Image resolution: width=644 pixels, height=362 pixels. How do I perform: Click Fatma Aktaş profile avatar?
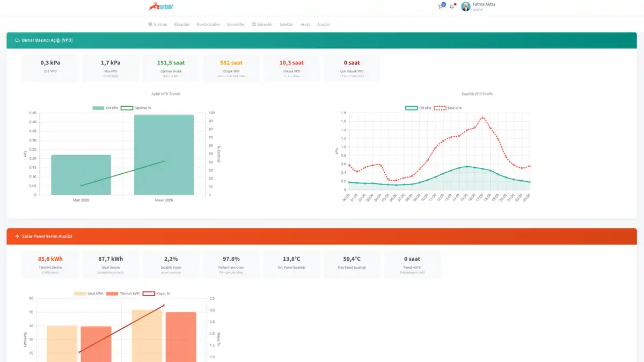coord(465,6)
